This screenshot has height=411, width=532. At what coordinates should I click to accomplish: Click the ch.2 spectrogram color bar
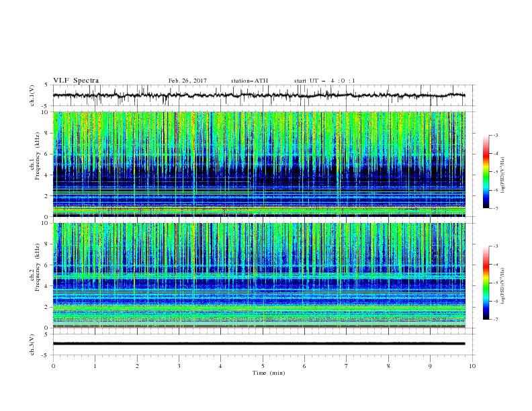(486, 283)
